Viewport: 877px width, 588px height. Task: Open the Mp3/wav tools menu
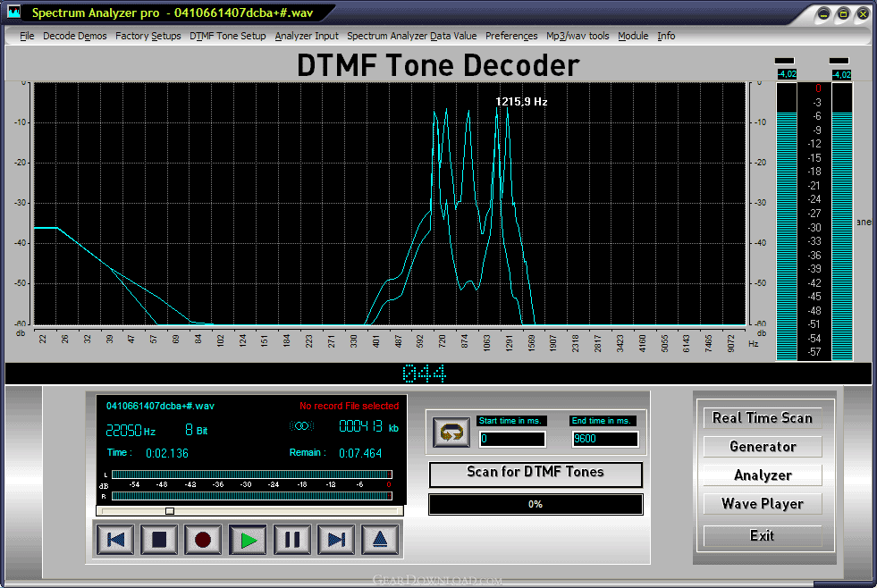[578, 36]
